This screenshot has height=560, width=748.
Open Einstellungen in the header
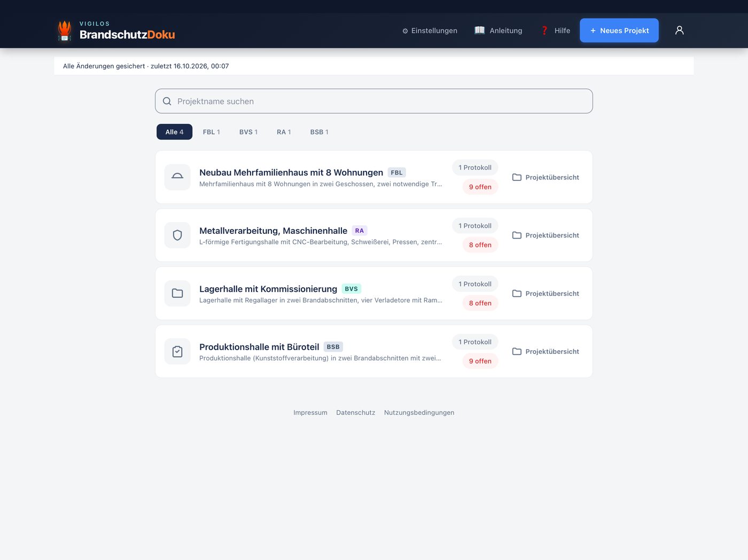click(430, 30)
